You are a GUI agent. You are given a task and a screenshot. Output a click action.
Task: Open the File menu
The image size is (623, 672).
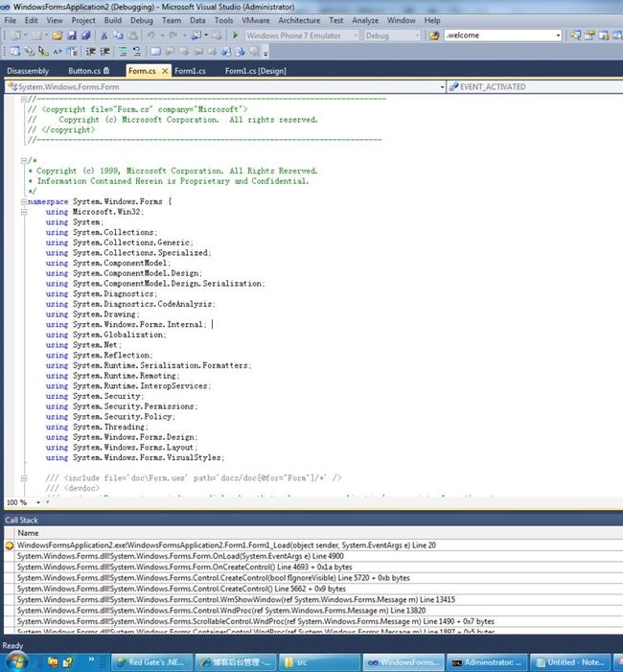click(11, 20)
